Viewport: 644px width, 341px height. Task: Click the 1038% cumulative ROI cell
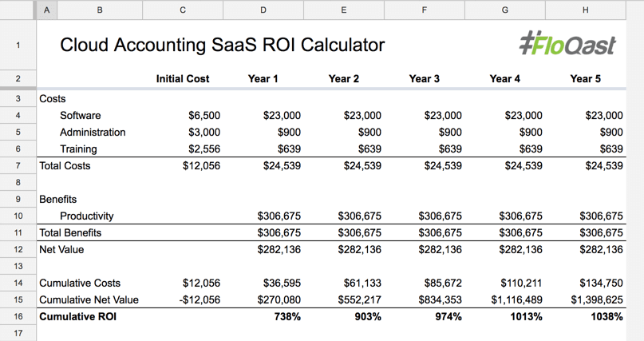point(606,317)
